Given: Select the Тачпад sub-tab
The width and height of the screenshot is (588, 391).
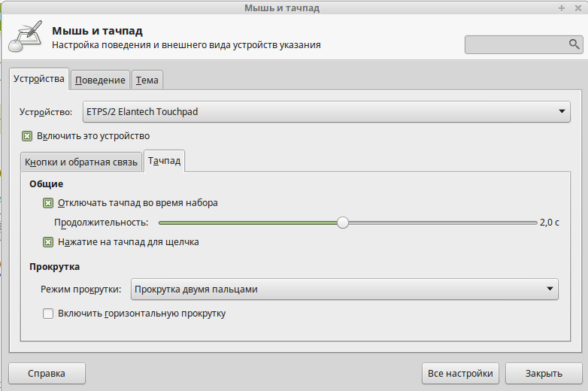Looking at the screenshot, I should (x=164, y=161).
